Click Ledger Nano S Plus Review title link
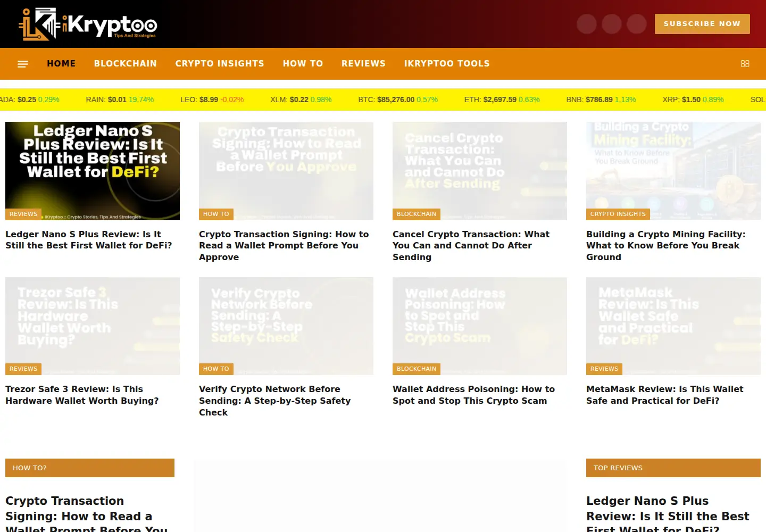Screen dimensions: 766x532 89,240
